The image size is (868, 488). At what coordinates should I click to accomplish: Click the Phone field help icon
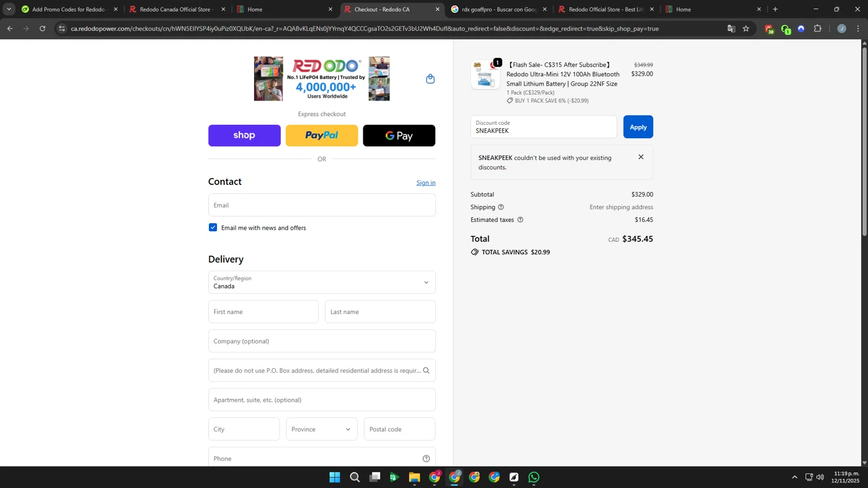[426, 459]
